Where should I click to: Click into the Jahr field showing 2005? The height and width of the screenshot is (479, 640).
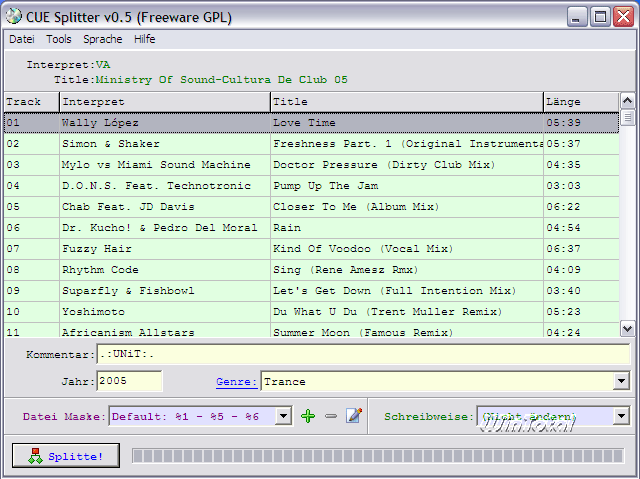point(129,381)
